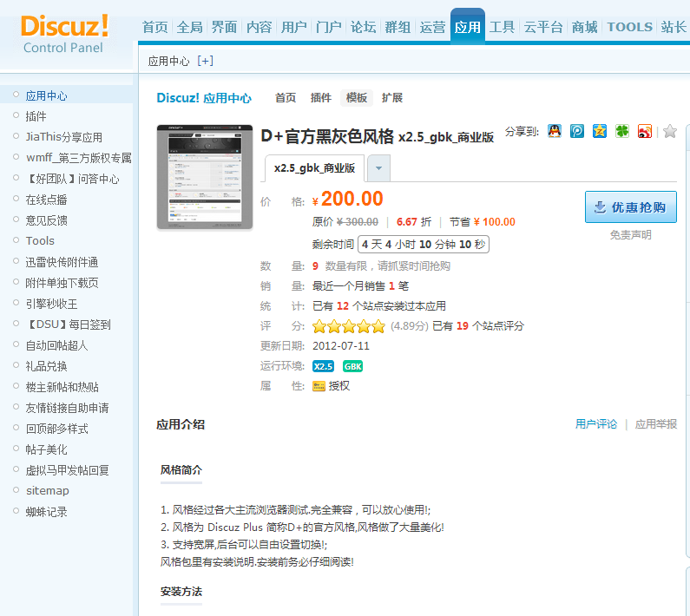Open 自动回帖超人 sidebar item
690x616 pixels.
56,345
